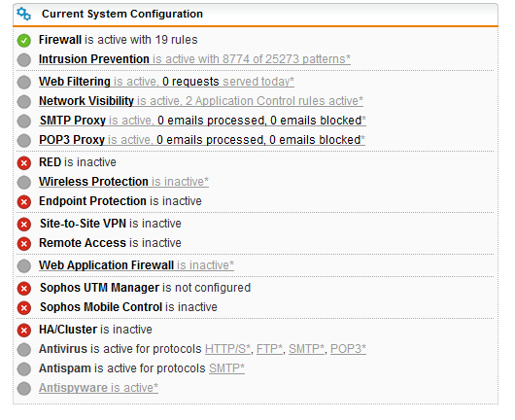
Task: Open the Intrusion Prevention link
Action: 194,59
